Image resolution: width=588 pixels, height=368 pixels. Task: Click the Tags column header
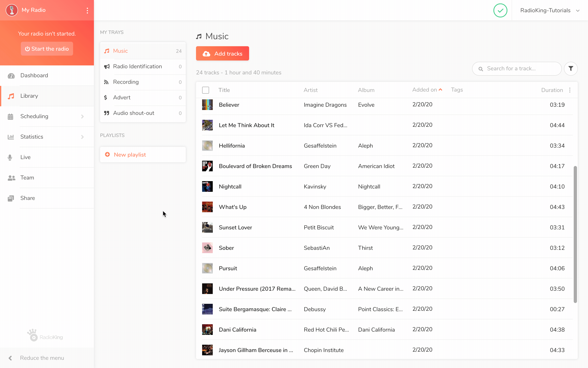(457, 90)
